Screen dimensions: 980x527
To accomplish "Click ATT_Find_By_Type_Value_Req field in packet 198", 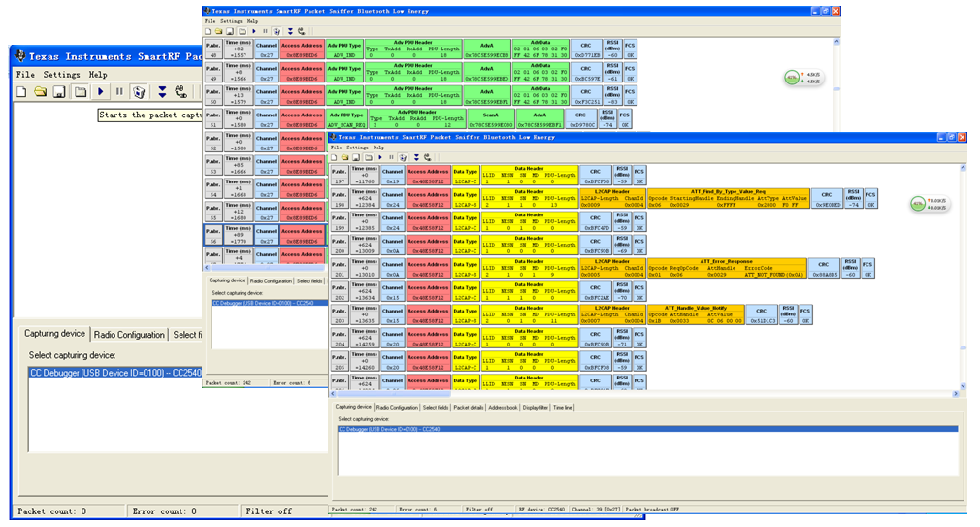I will [x=729, y=198].
